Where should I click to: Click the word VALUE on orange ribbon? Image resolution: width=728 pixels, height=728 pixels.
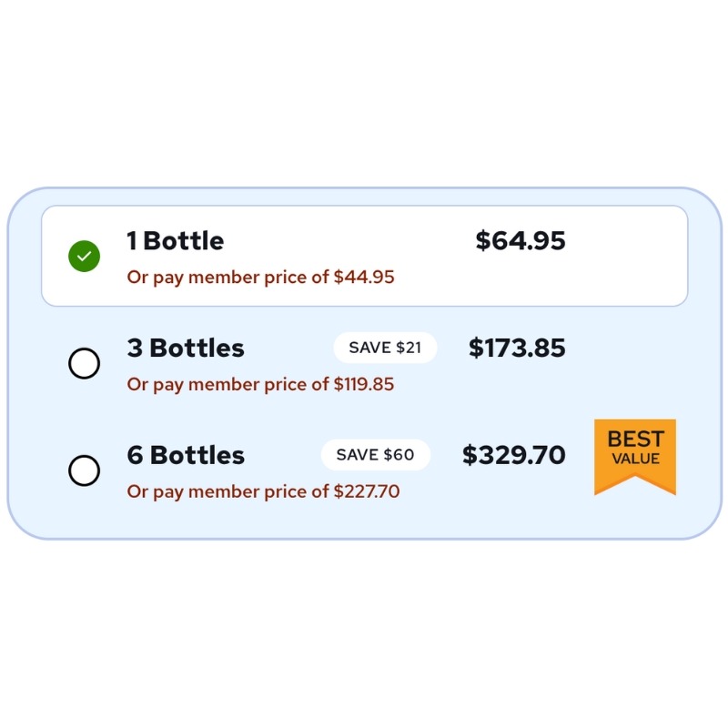pyautogui.click(x=635, y=459)
